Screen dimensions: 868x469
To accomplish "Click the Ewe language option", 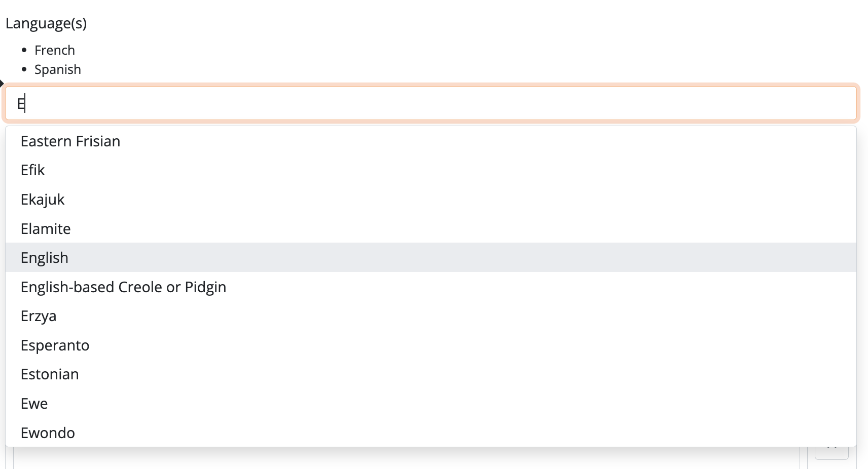I will click(x=34, y=404).
